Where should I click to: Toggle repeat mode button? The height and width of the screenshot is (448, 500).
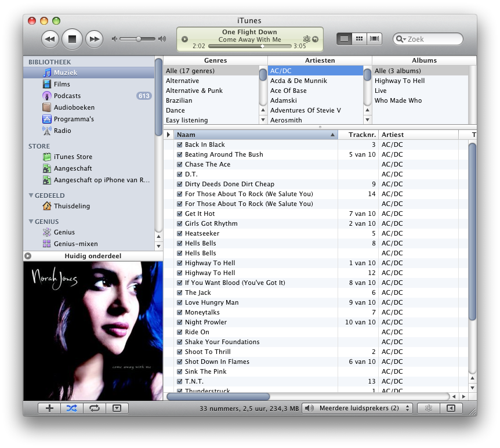94,408
